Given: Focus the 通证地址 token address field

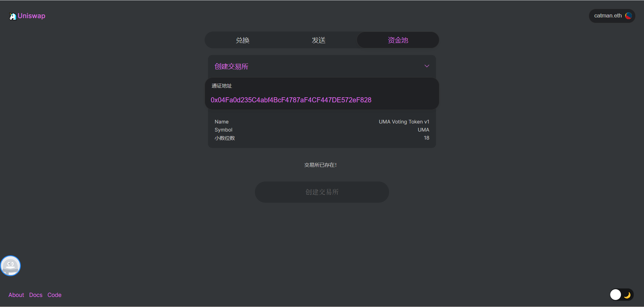Looking at the screenshot, I should click(322, 100).
